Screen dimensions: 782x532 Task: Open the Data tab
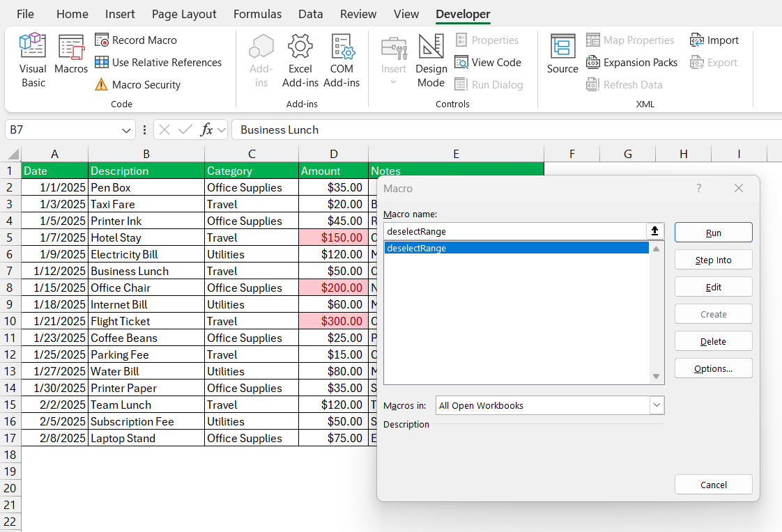tap(311, 14)
